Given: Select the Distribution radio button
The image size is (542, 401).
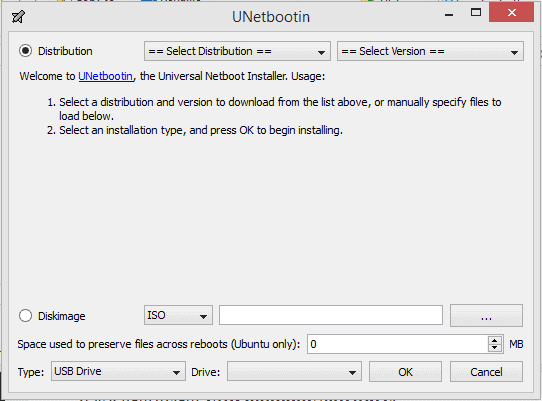Looking at the screenshot, I should (26, 51).
